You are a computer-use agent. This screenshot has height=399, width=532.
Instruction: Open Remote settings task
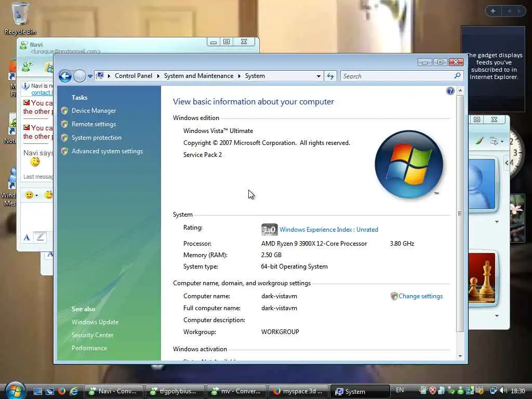pos(94,124)
